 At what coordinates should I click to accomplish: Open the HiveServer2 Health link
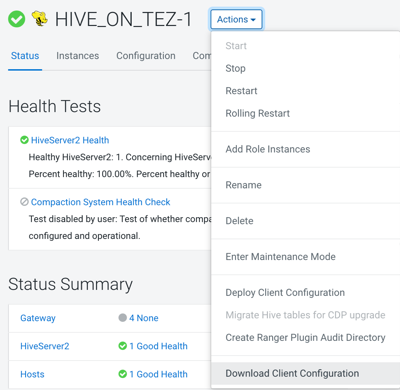(x=70, y=140)
